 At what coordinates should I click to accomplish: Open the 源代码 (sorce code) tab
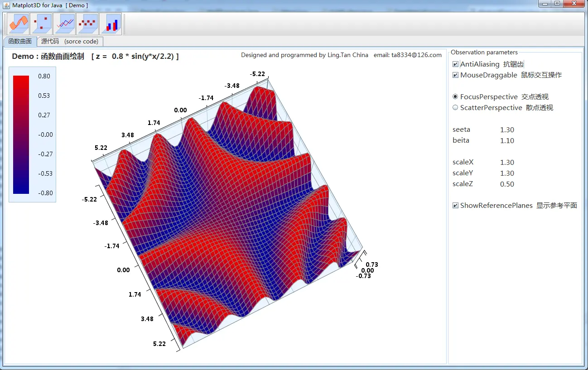(x=70, y=41)
